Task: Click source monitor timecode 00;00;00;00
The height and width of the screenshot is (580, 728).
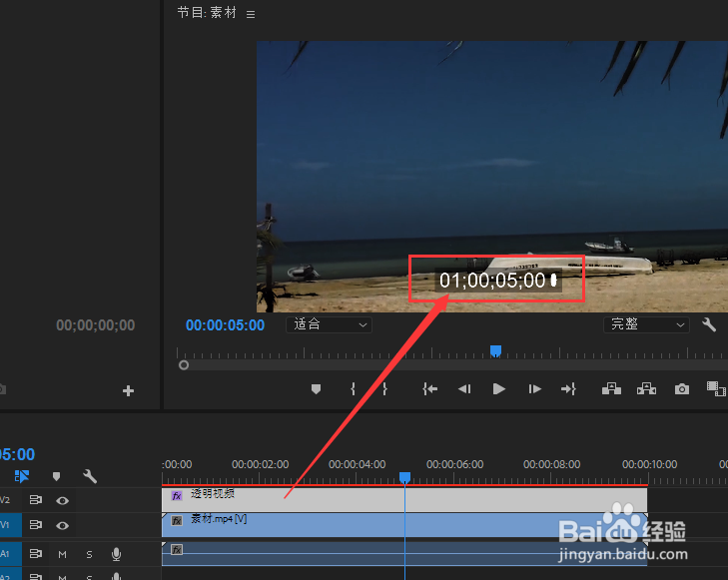Action: [96, 325]
